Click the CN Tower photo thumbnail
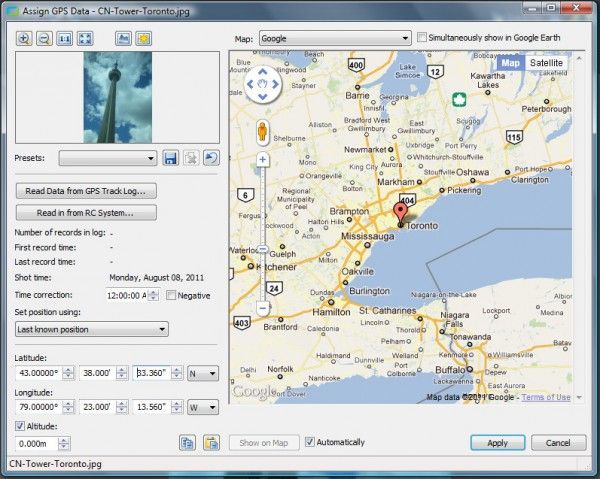 (117, 98)
